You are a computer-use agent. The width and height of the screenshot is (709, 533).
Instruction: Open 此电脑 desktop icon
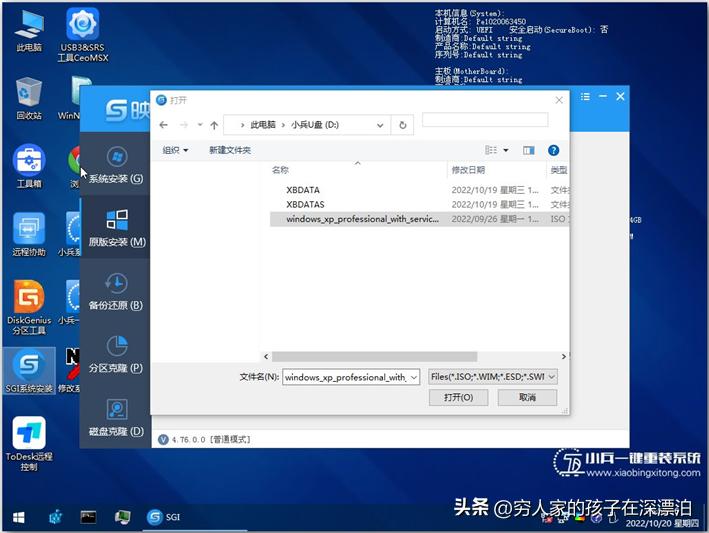[x=29, y=30]
